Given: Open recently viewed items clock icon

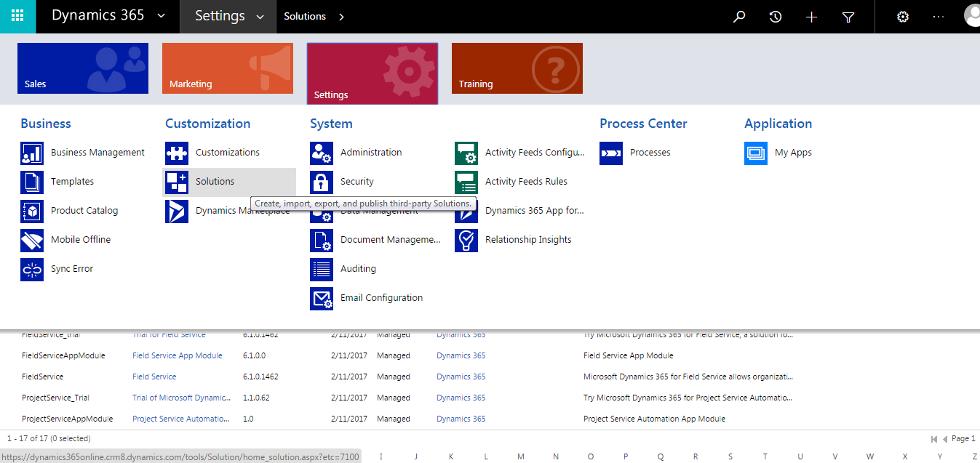Looking at the screenshot, I should [775, 16].
